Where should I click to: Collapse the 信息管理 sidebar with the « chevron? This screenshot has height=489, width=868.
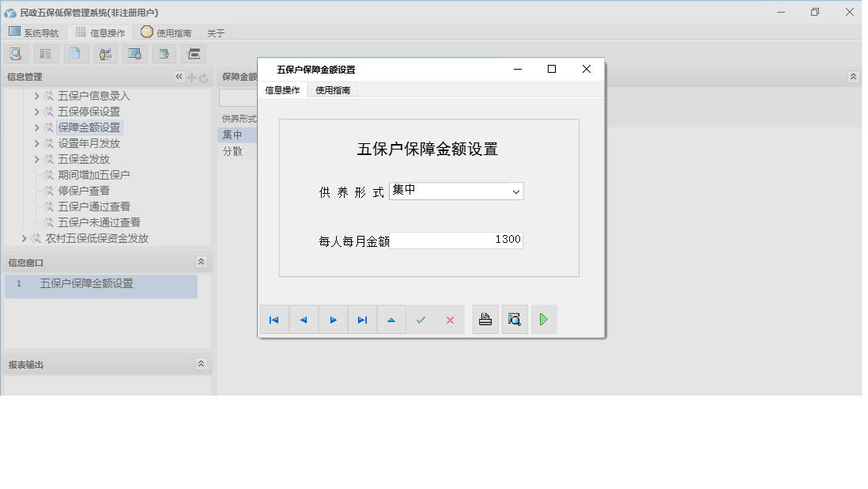[179, 77]
